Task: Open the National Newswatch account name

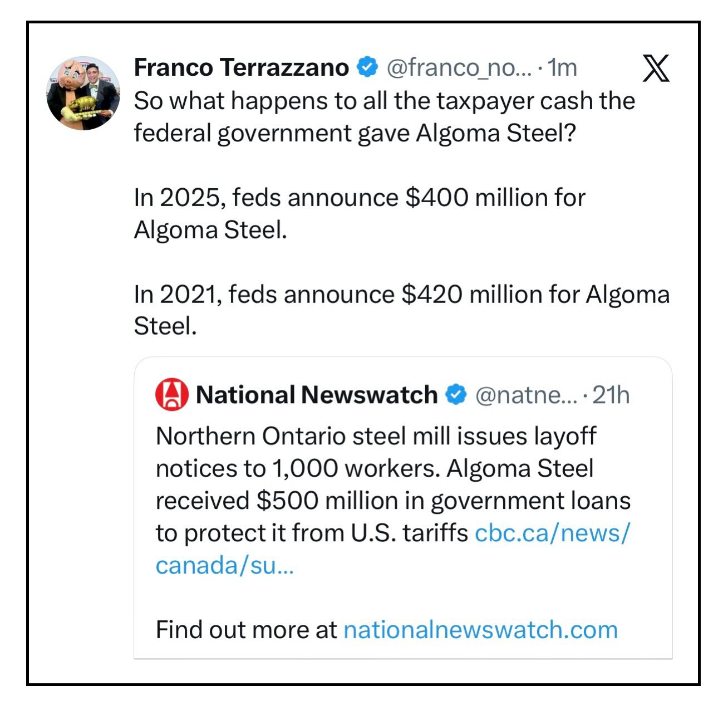Action: pyautogui.click(x=316, y=395)
